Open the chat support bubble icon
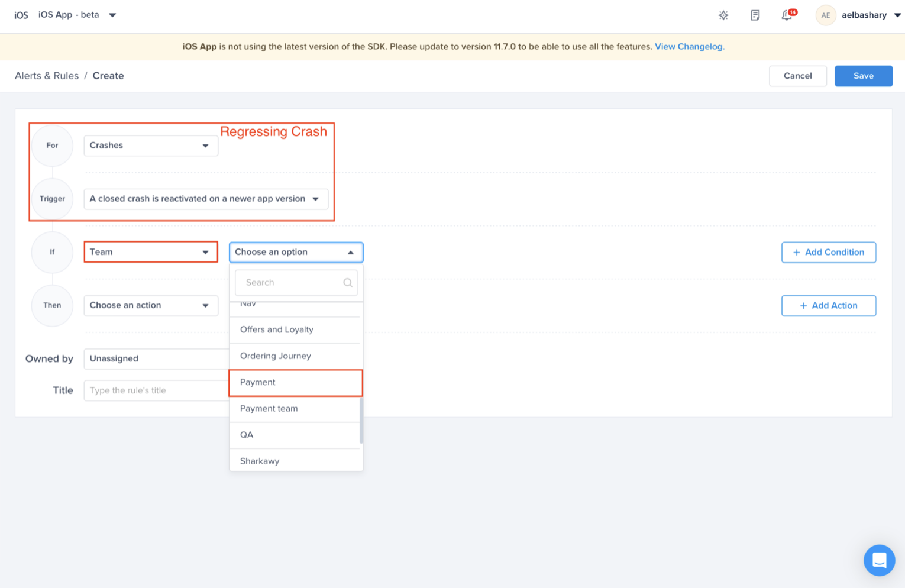Screen dimensions: 905x588 879,560
